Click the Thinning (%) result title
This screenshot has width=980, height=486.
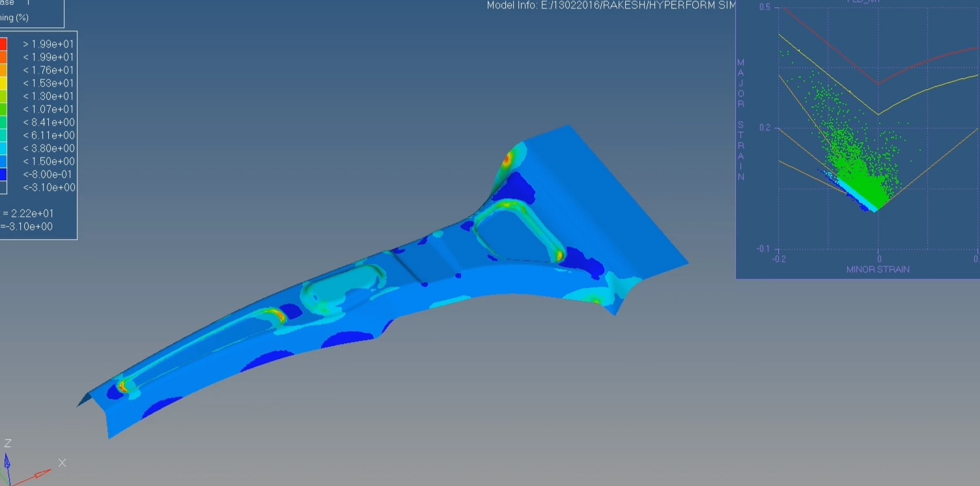(x=16, y=18)
